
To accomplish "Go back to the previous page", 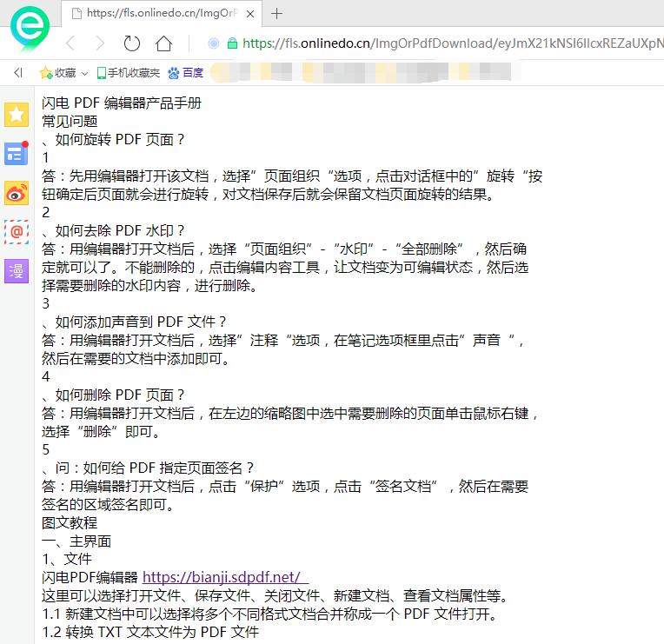I will (x=70, y=43).
